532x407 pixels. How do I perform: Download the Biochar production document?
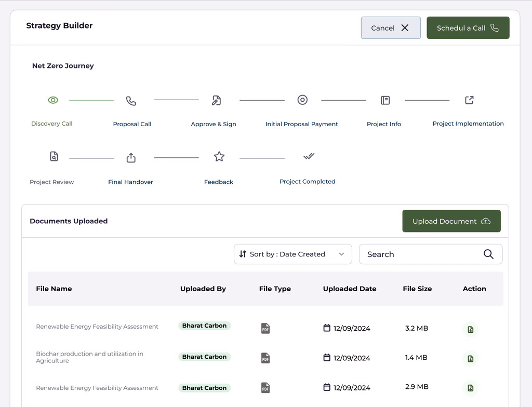470,358
